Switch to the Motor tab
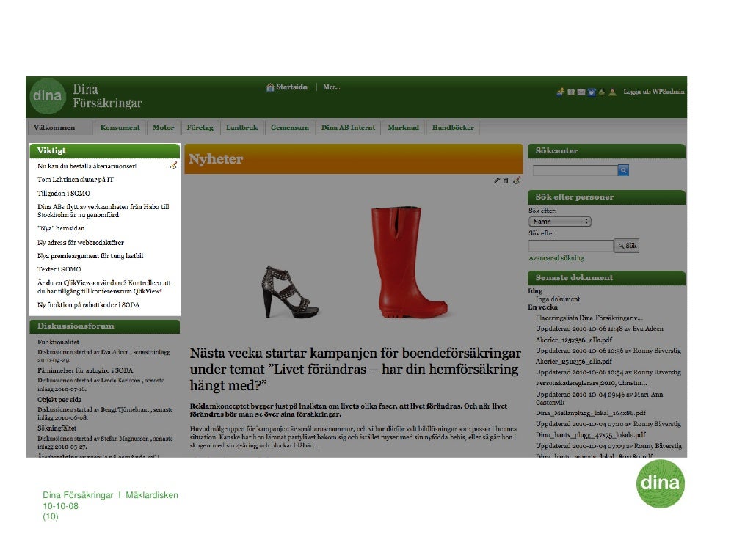 click(x=164, y=128)
